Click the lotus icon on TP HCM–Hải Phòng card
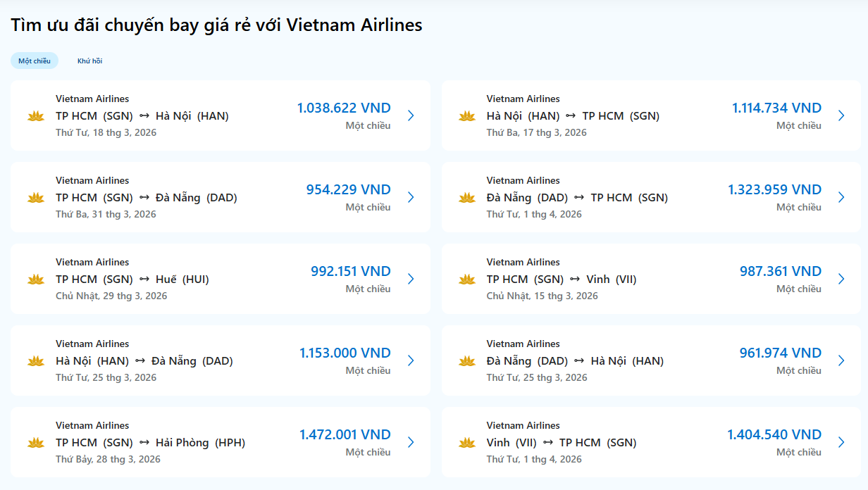The width and height of the screenshot is (868, 490). point(35,442)
